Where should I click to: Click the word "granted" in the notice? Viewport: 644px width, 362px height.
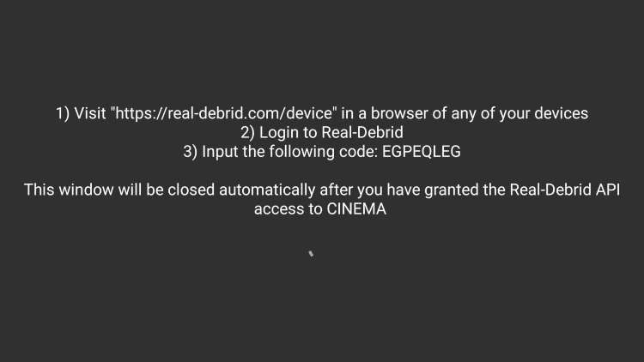pyautogui.click(x=451, y=190)
